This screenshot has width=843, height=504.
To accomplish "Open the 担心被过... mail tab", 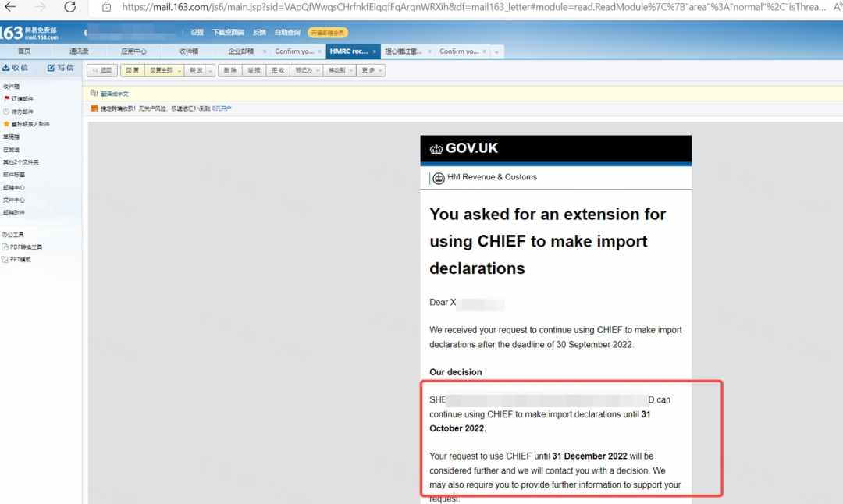I will point(404,51).
